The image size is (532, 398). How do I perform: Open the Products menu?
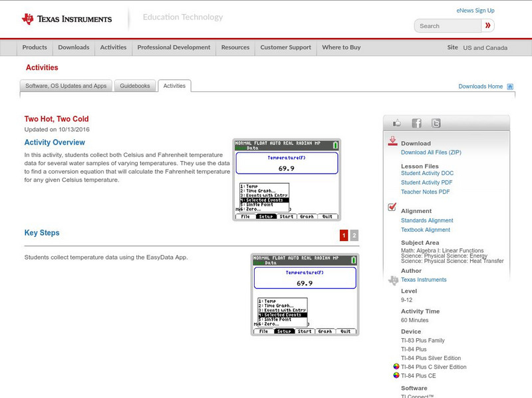(x=35, y=47)
